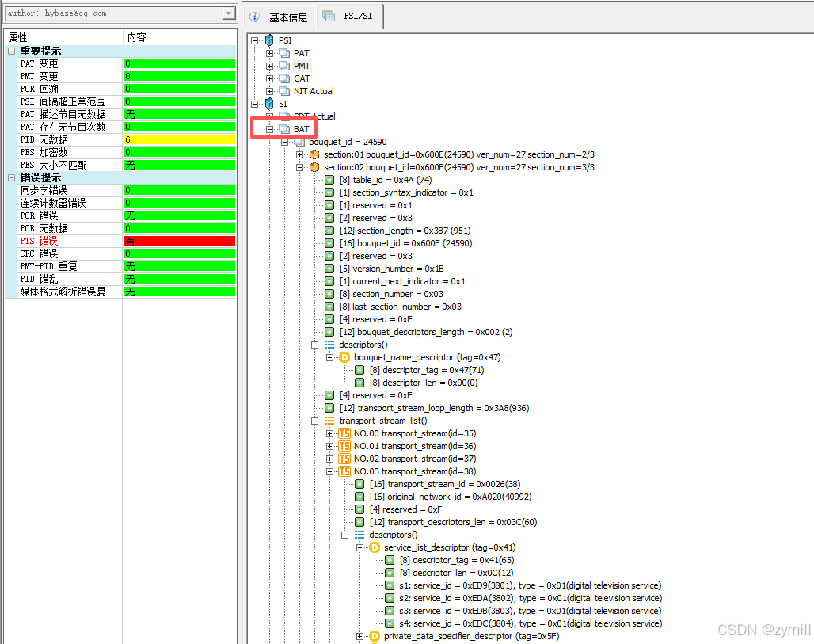Open the author hybase@qq.com dropdown

coord(228,13)
